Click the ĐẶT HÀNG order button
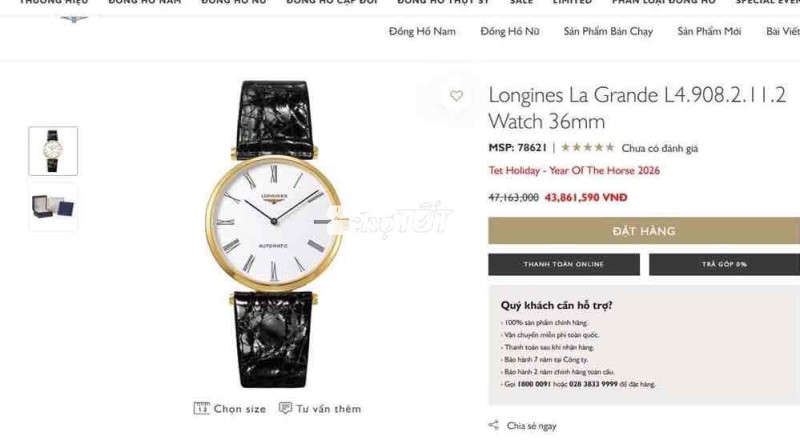 pyautogui.click(x=644, y=231)
